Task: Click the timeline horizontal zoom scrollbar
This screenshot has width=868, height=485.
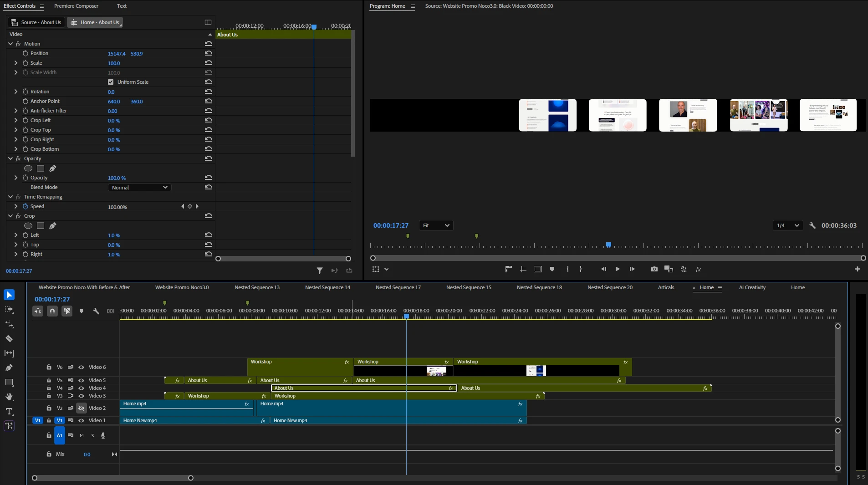Action: 112,478
